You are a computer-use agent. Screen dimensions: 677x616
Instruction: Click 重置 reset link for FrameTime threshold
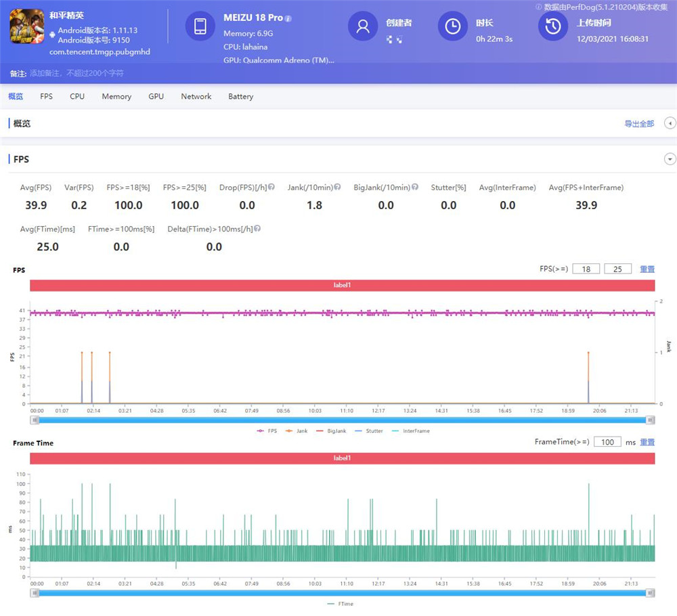pyautogui.click(x=647, y=442)
